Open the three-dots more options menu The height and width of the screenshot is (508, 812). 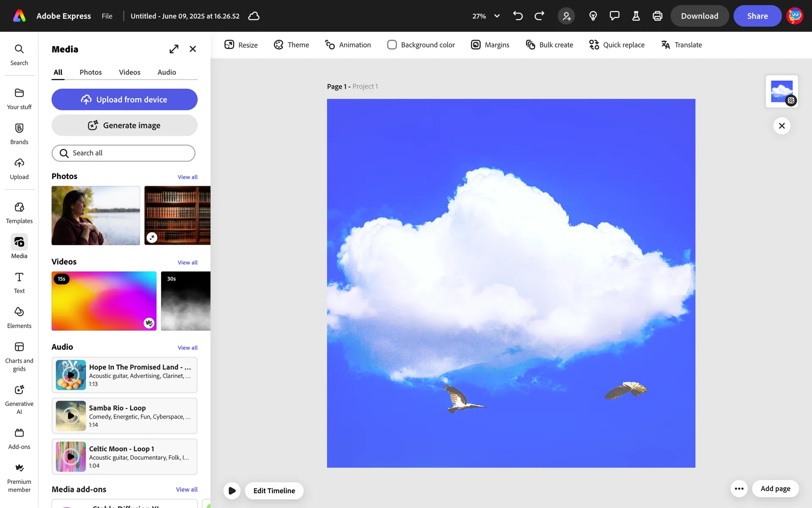coord(739,489)
